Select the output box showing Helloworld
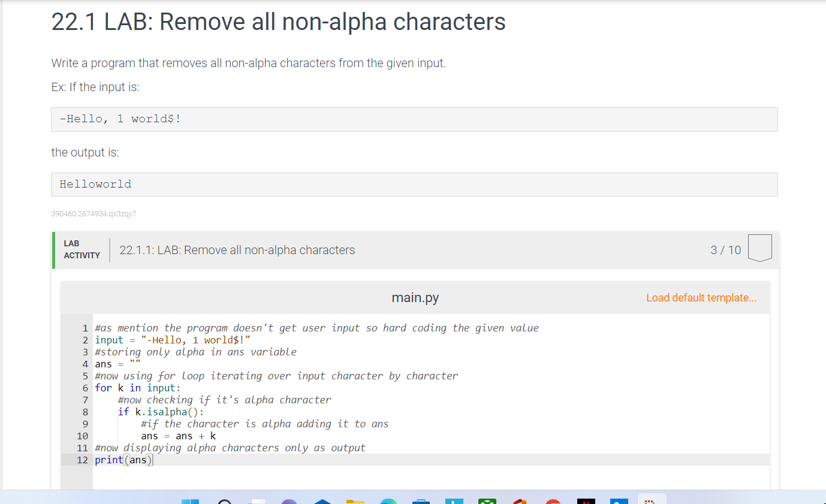 click(x=414, y=184)
